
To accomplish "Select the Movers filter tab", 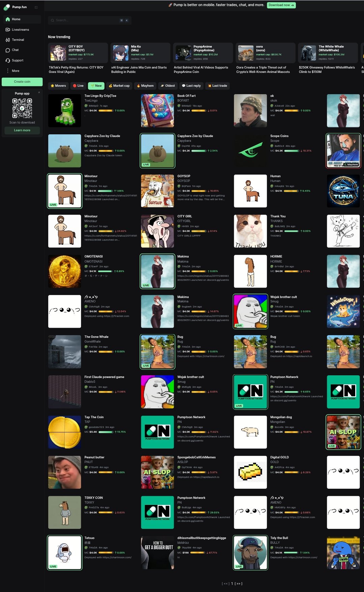I will click(58, 86).
